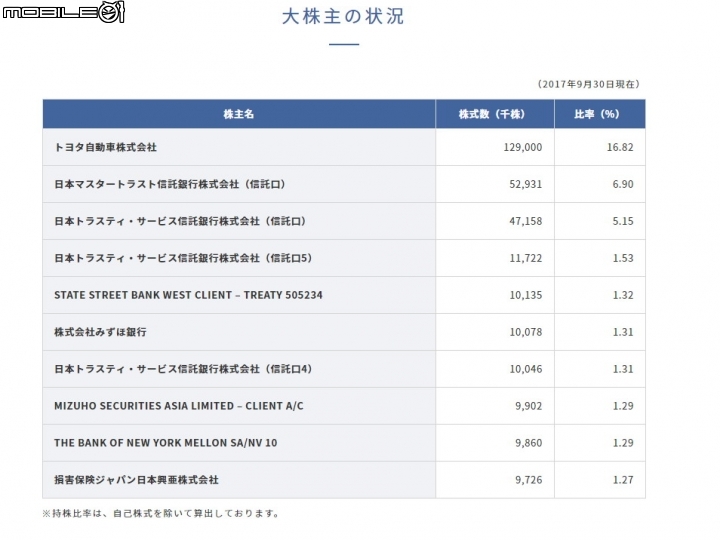Click share count 52,931
The width and height of the screenshot is (720, 540).
pos(525,184)
